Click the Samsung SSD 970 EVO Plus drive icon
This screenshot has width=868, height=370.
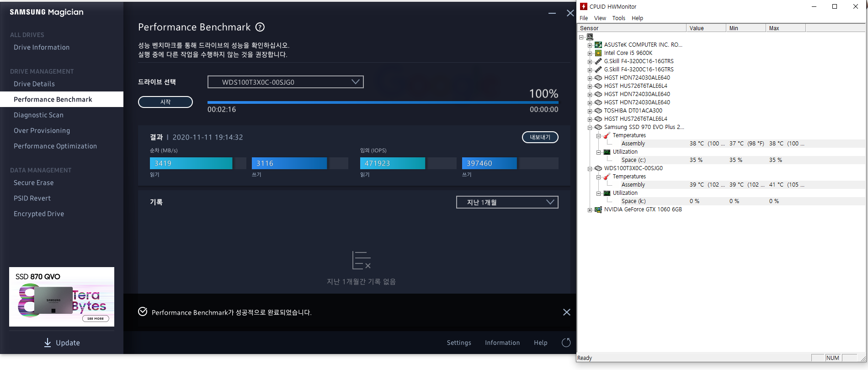(598, 127)
